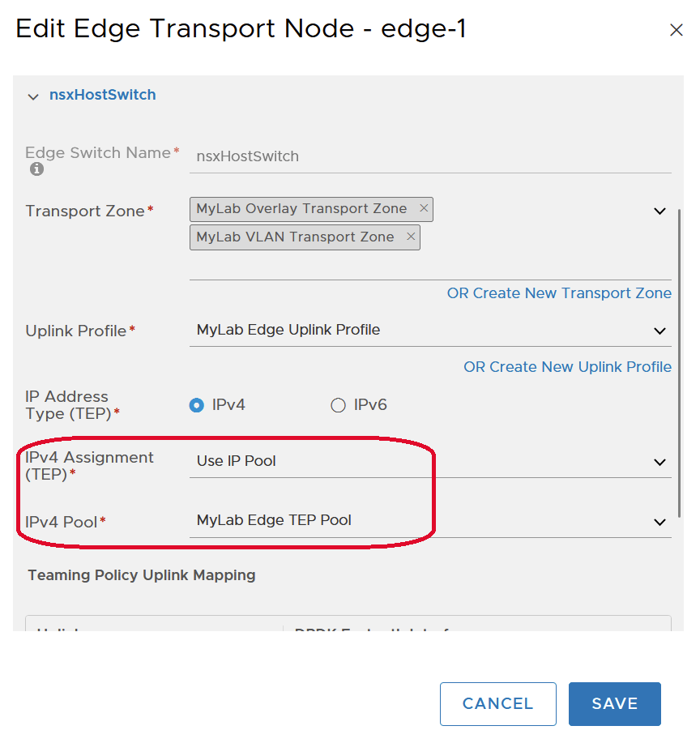Select the IPv4 address type radio
This screenshot has width=700, height=743.
tap(197, 405)
